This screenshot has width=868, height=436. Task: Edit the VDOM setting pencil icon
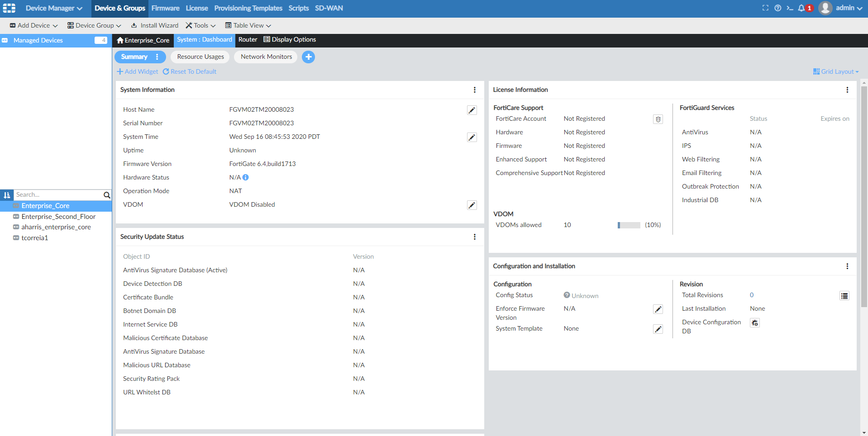click(472, 205)
